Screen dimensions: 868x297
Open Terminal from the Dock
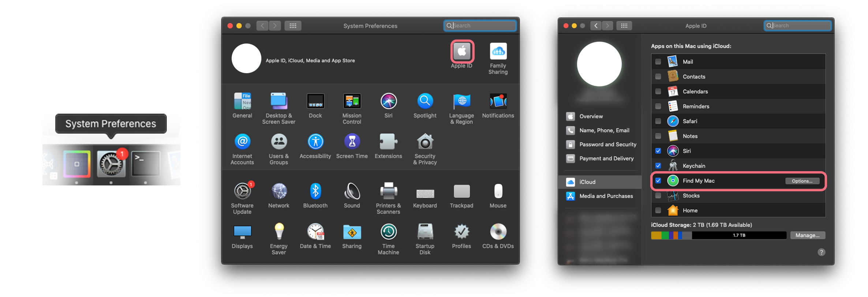point(146,163)
